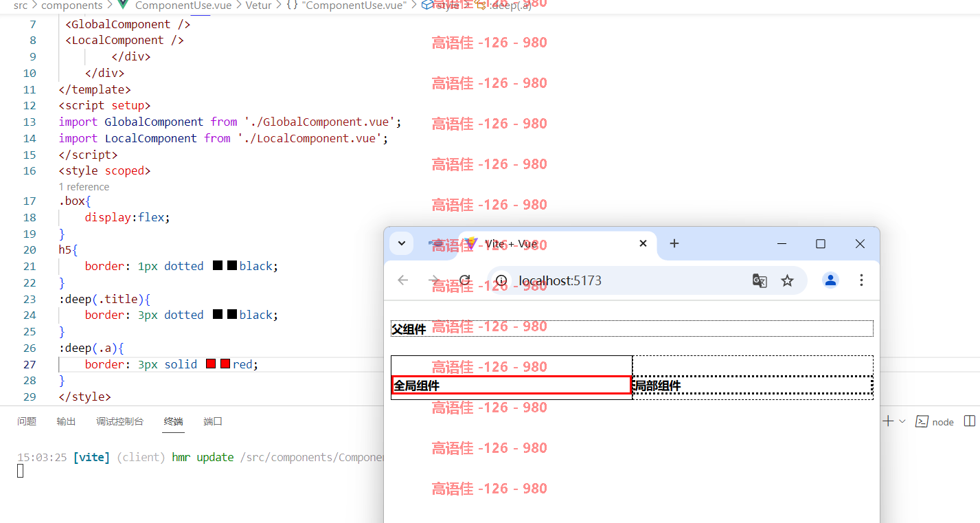Switch to the 端口 panel tab
The height and width of the screenshot is (523, 980).
pos(213,421)
